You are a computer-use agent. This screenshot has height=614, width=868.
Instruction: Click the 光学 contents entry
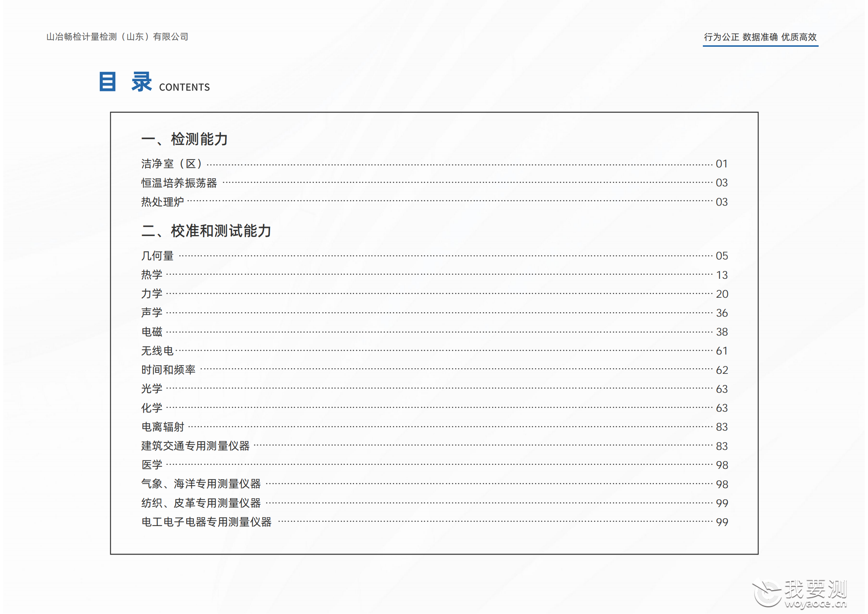pyautogui.click(x=435, y=389)
